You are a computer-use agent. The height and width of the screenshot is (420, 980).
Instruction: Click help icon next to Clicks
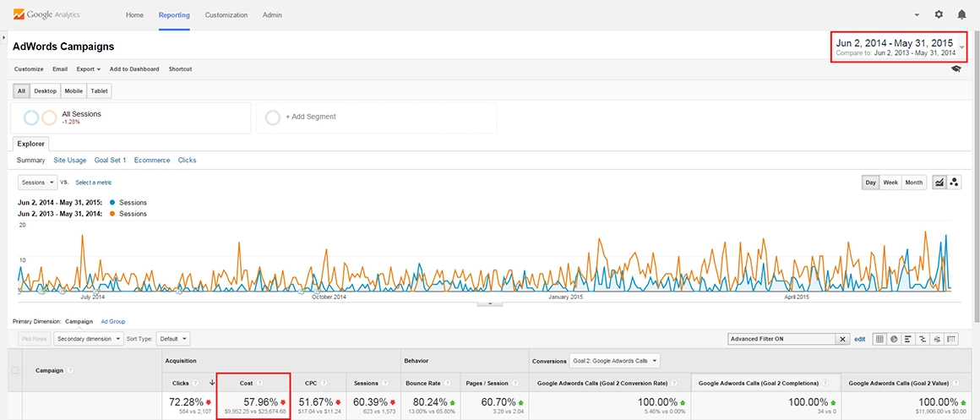click(x=196, y=383)
